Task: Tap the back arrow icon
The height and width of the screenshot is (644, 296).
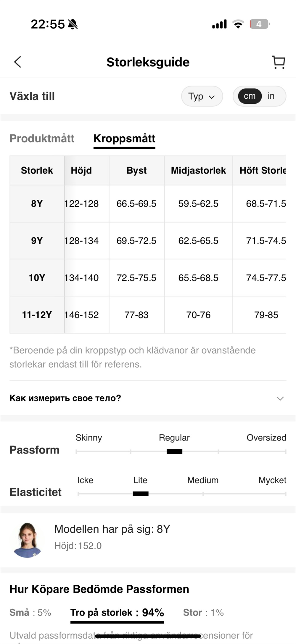Action: (x=18, y=62)
